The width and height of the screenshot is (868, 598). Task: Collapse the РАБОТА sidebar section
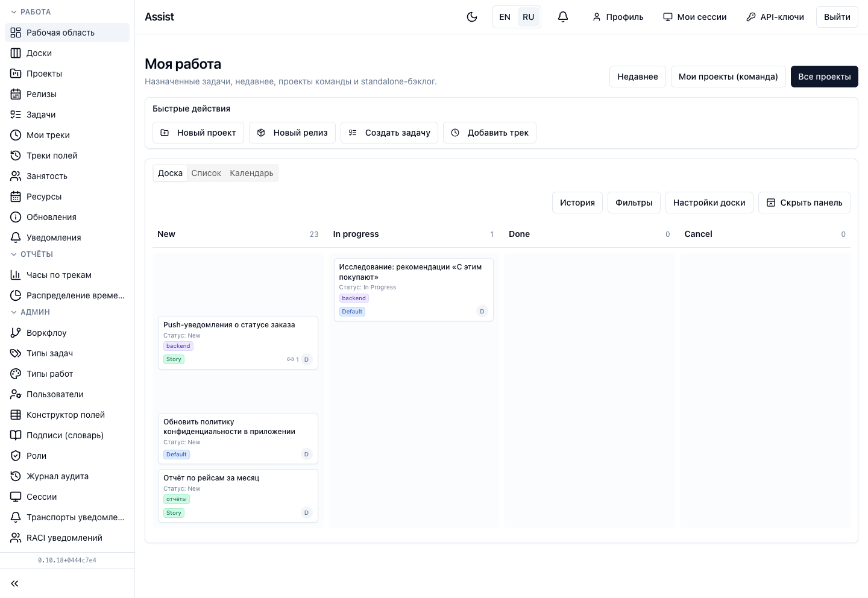[31, 12]
